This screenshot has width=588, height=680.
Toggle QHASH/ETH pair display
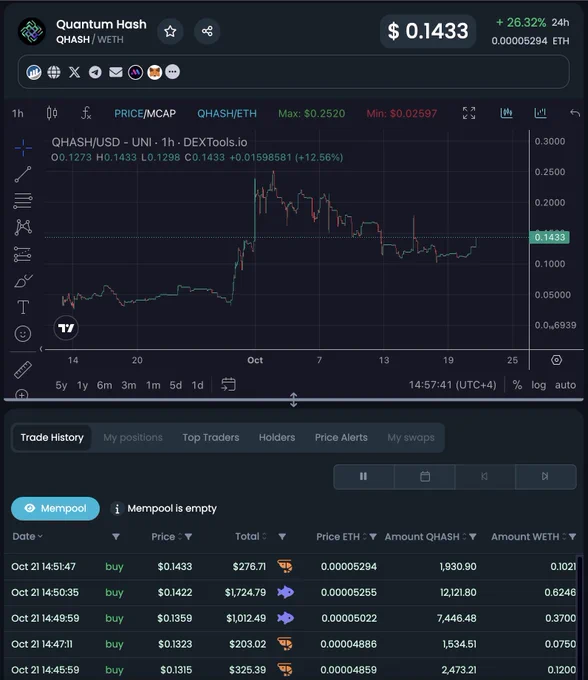227,114
